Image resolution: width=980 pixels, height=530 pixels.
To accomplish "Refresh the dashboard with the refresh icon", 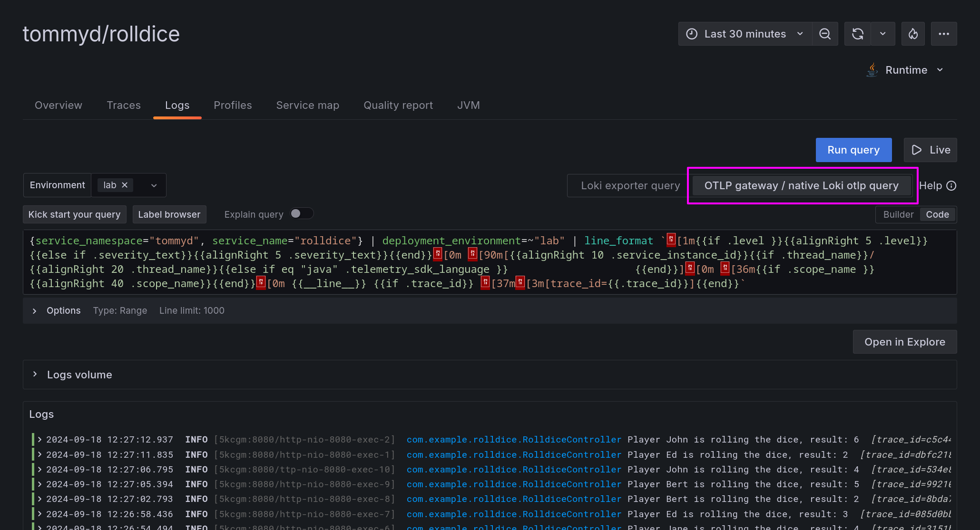I will [x=858, y=34].
